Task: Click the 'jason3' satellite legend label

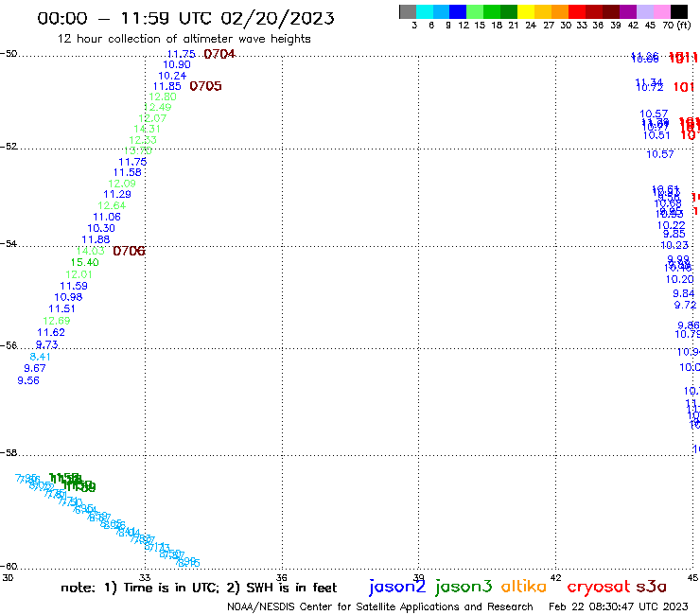Action: [x=464, y=587]
